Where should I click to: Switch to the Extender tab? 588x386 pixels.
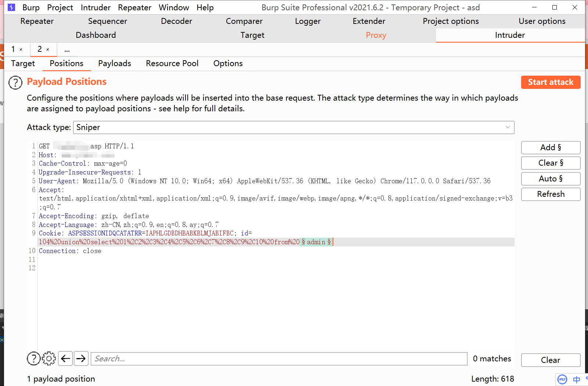tap(369, 21)
